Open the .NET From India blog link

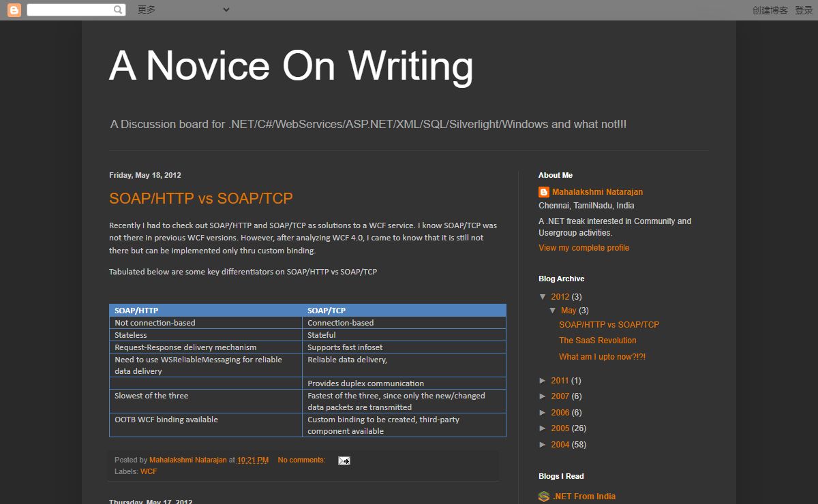[584, 497]
